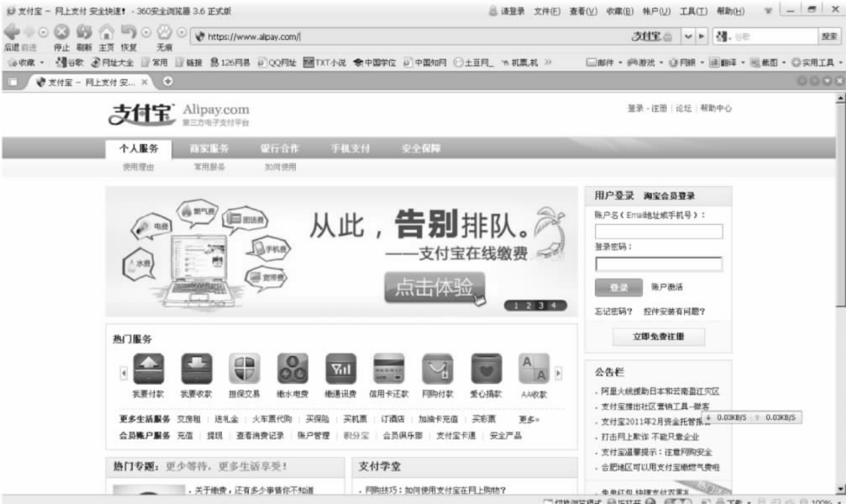Screen dimensions: 846x504
Task: Open the 查看(V) menu
Action: (583, 11)
